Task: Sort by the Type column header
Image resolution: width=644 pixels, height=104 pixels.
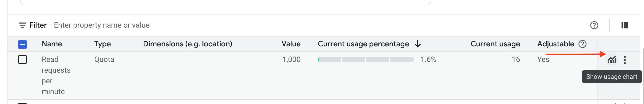Action: coord(102,44)
